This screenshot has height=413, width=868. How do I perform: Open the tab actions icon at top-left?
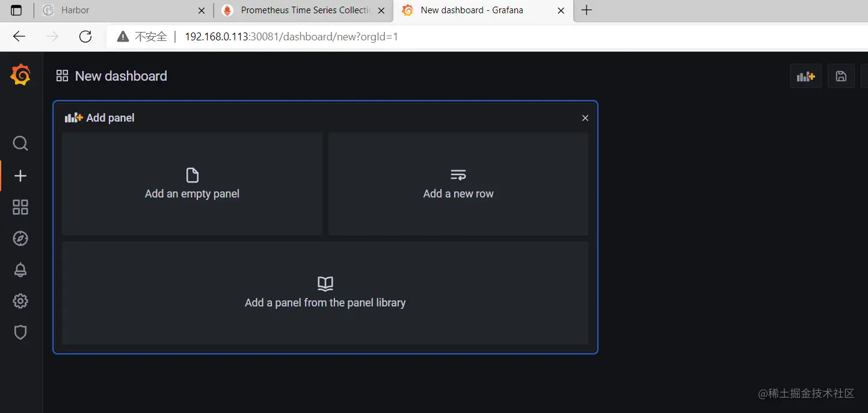tap(16, 10)
